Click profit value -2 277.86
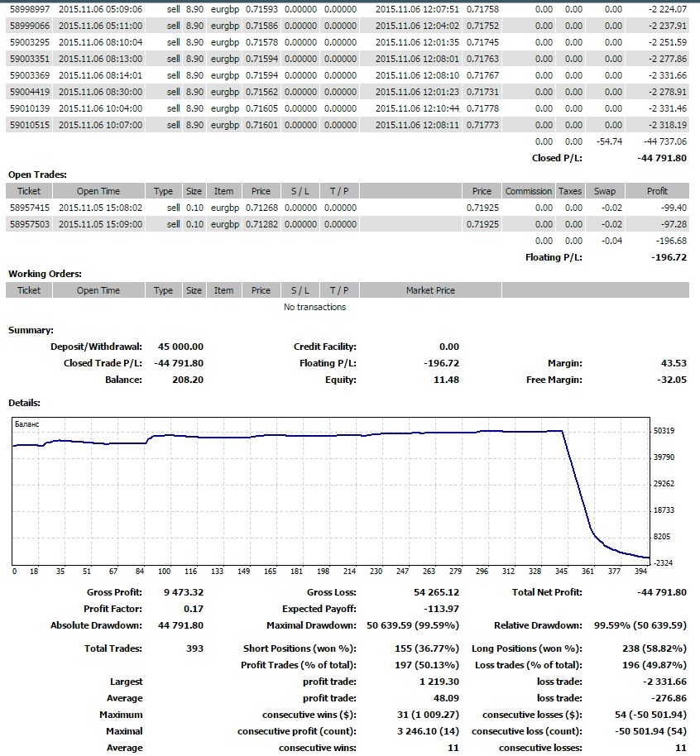The width and height of the screenshot is (700, 756). coord(667,59)
